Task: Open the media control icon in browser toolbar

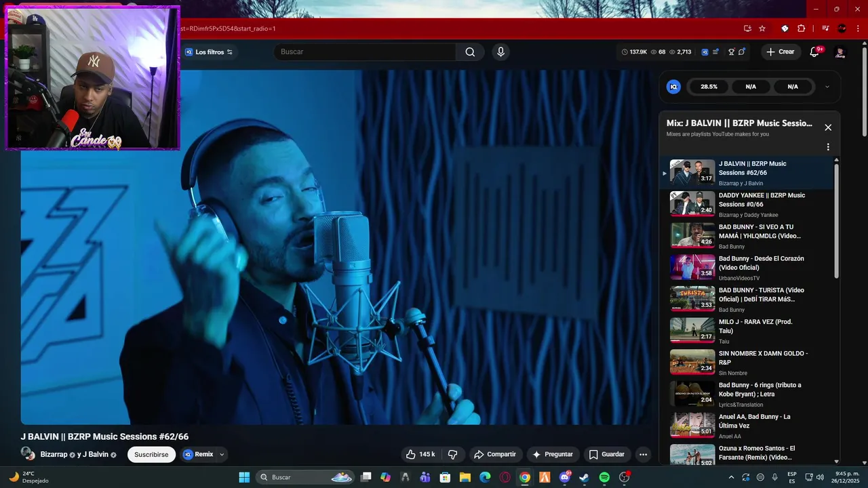Action: 825,28
